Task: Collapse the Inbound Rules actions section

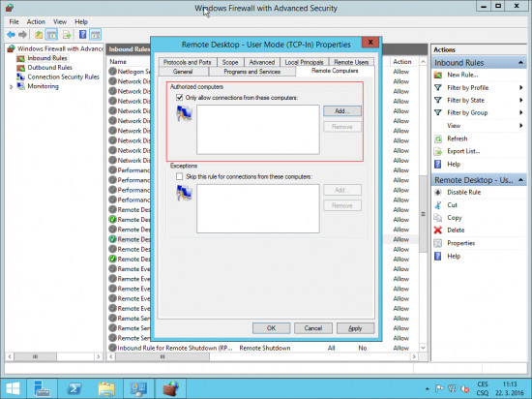Action: tap(520, 63)
